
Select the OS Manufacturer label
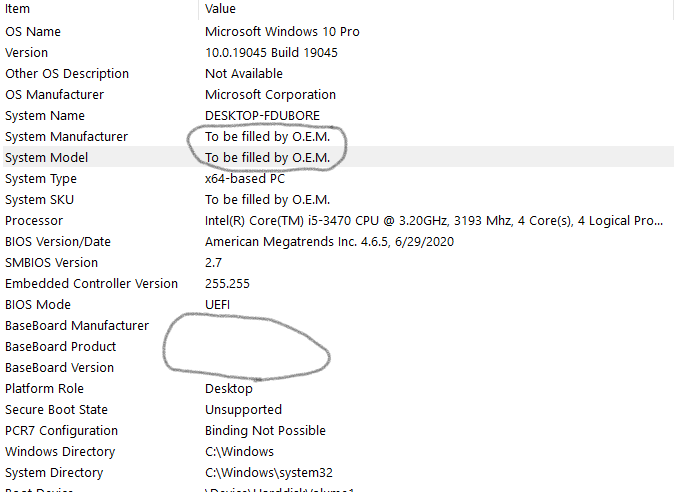(54, 95)
